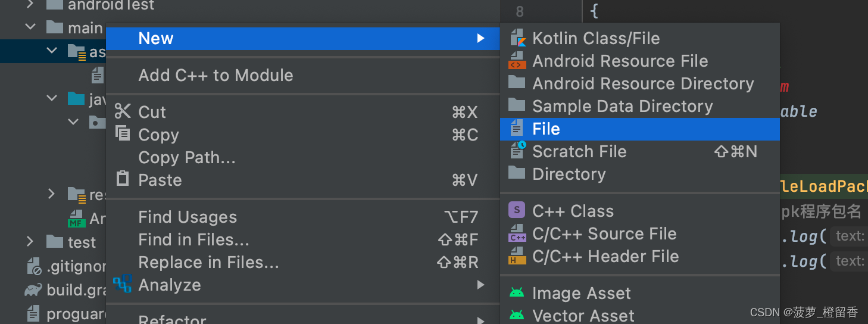Click the Analyze menu icon
The image size is (868, 324).
(123, 285)
